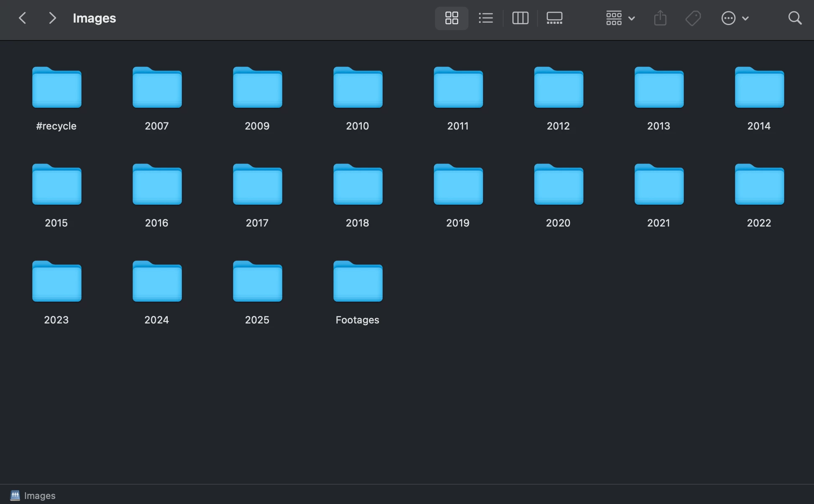This screenshot has height=504, width=814.
Task: Click the Images window title
Action: (94, 18)
